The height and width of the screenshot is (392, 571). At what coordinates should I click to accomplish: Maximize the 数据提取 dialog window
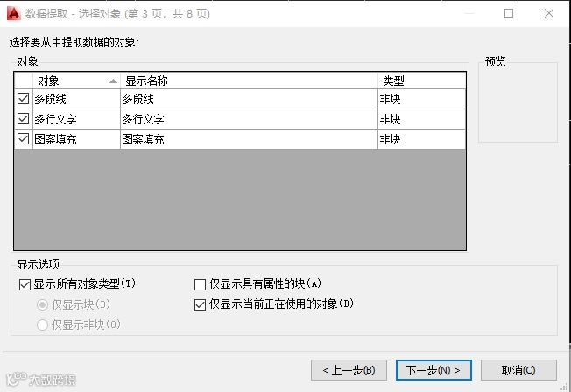509,13
